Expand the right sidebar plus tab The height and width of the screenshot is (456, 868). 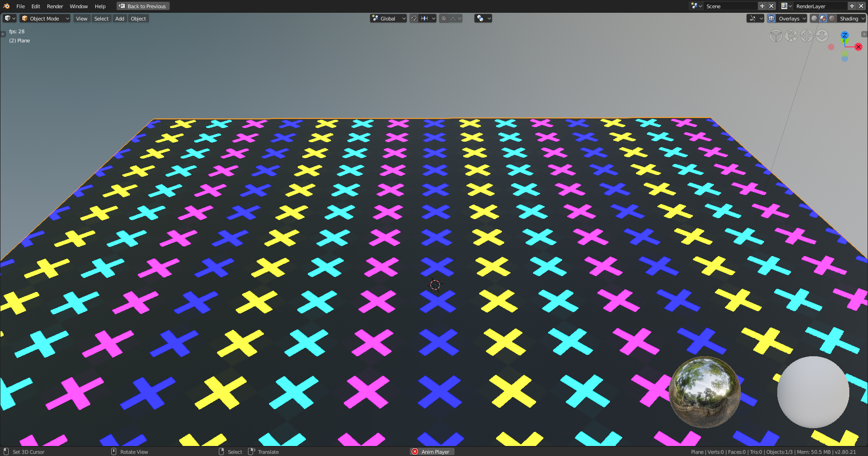pos(864,34)
